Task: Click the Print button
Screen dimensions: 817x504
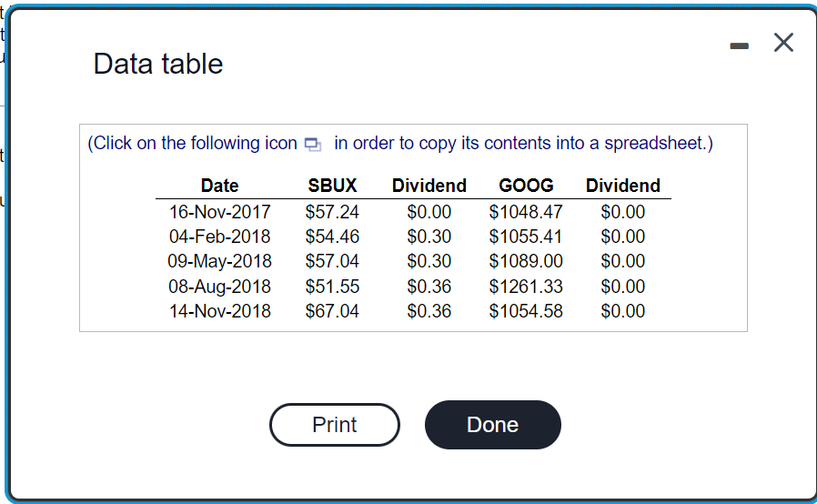Action: (335, 425)
